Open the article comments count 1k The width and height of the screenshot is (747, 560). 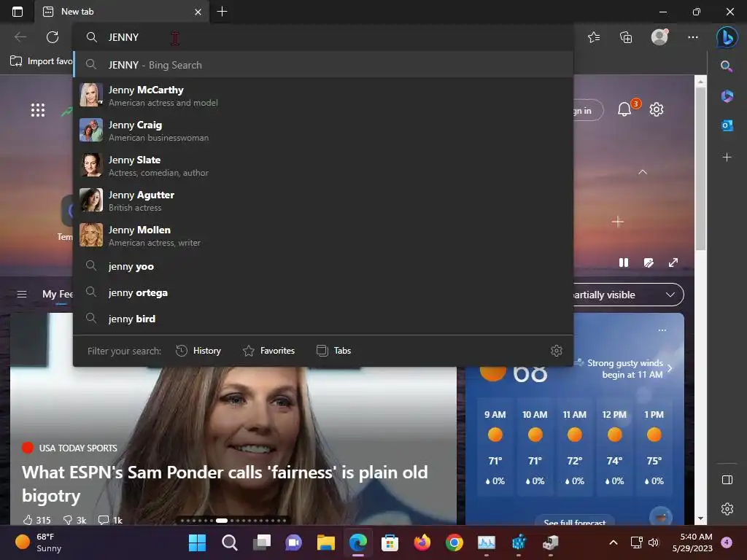pos(110,520)
